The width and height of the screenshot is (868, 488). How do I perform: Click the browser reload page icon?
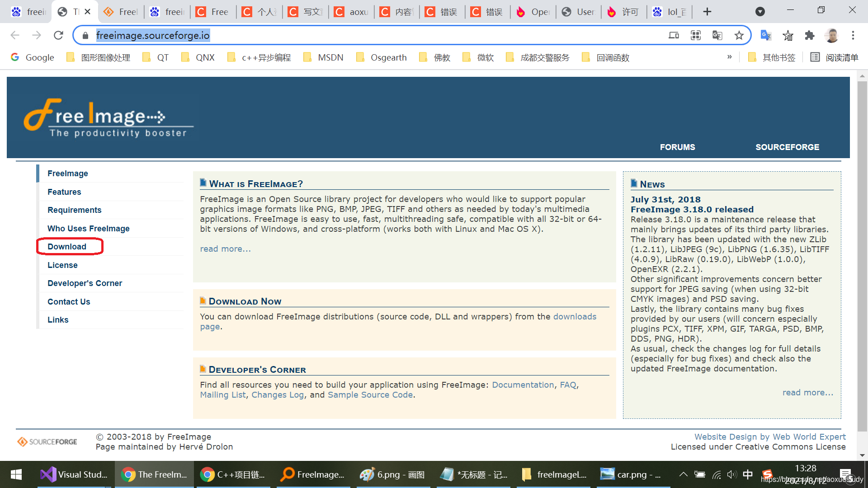[58, 35]
